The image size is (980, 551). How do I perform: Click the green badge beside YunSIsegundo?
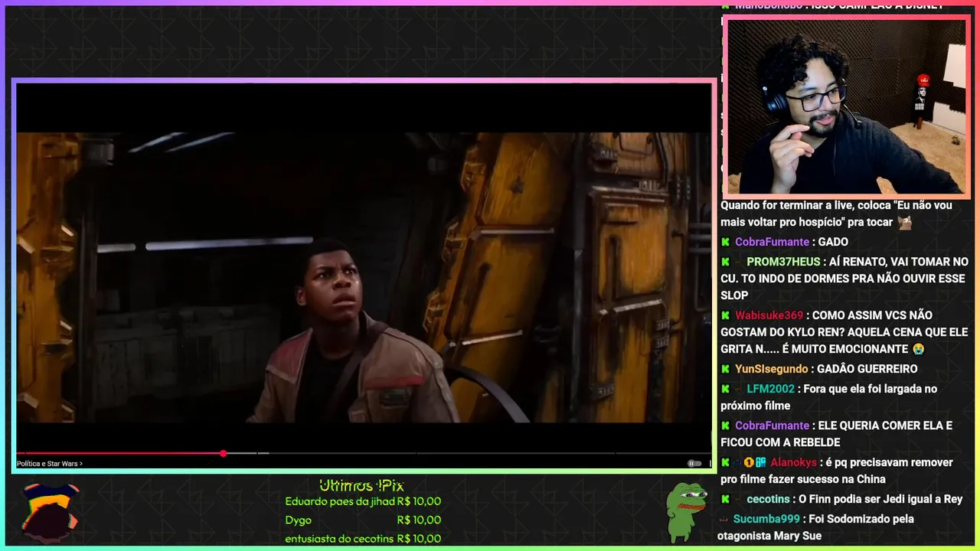(x=725, y=369)
